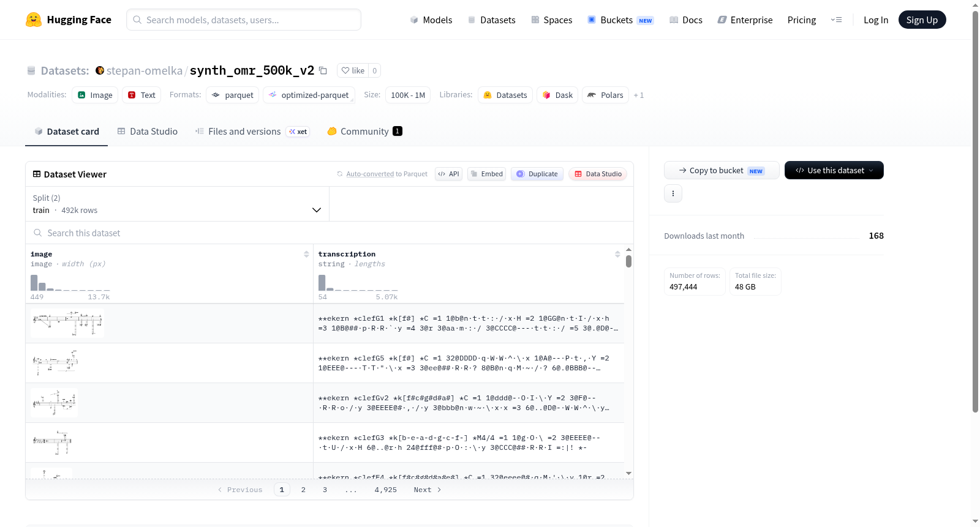Expand the more navigation menu icon
The image size is (980, 527).
tap(836, 20)
